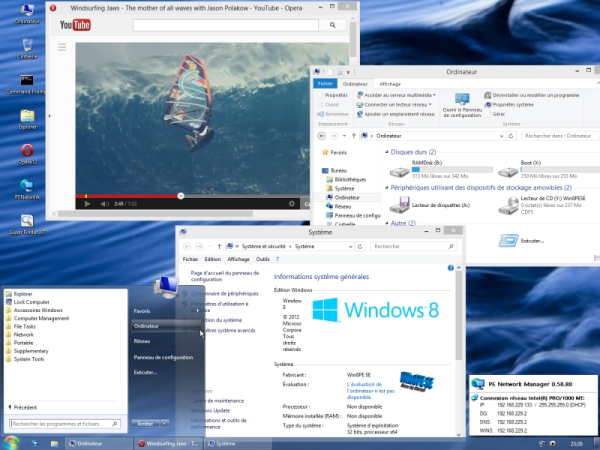Viewport: 600px width, 450px height.
Task: Open Computer Management start menu folder
Action: point(38,318)
